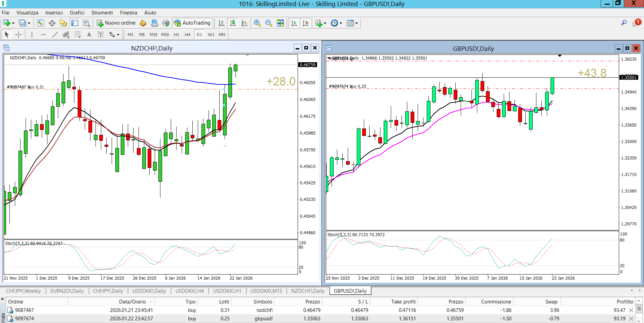The width and height of the screenshot is (644, 323).
Task: Select order 9087467 row in trade list
Action: point(25,310)
